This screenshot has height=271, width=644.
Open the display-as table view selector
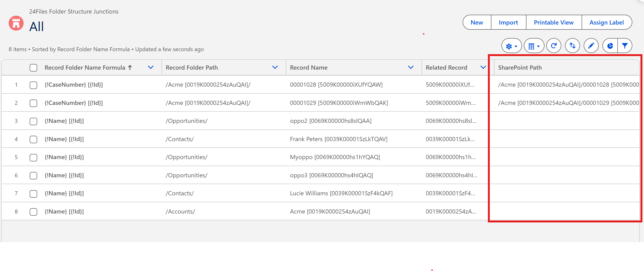tap(534, 46)
